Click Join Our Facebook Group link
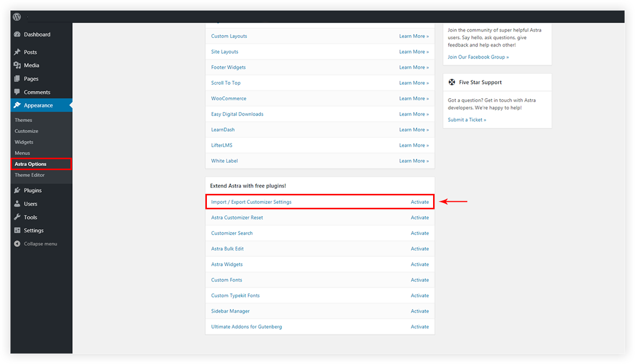This screenshot has height=364, width=635. (x=478, y=57)
